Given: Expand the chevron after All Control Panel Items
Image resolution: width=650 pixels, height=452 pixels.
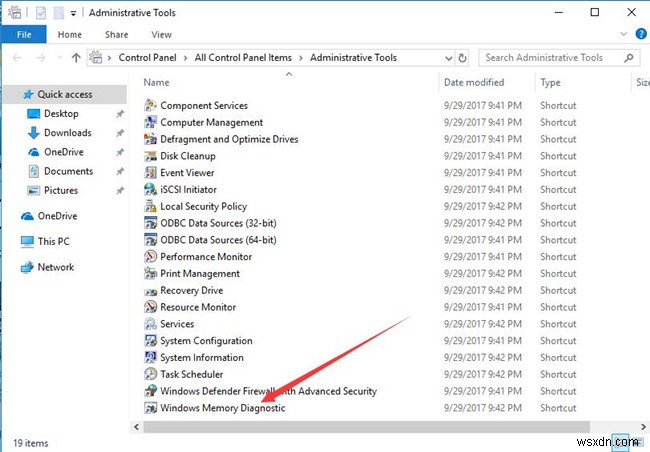Looking at the screenshot, I should click(301, 58).
